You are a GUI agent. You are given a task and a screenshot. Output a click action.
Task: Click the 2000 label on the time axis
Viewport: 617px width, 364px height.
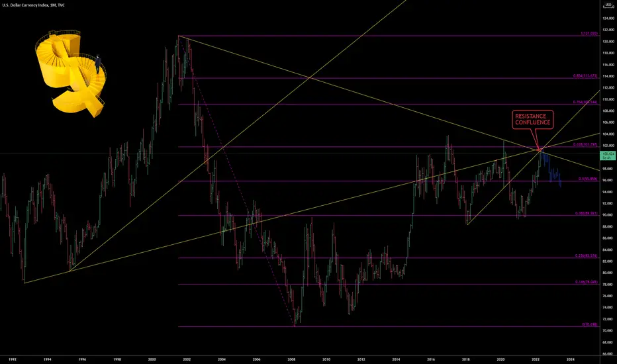(x=152, y=359)
